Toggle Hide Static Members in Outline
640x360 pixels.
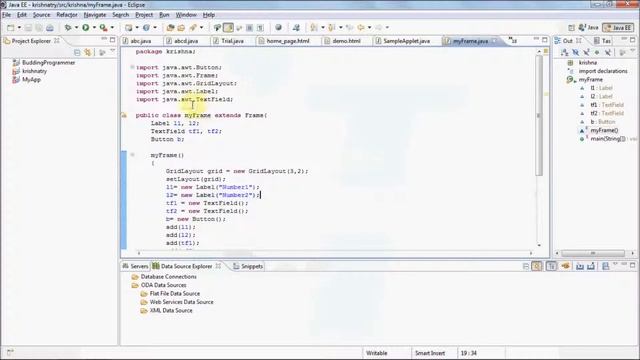[587, 52]
